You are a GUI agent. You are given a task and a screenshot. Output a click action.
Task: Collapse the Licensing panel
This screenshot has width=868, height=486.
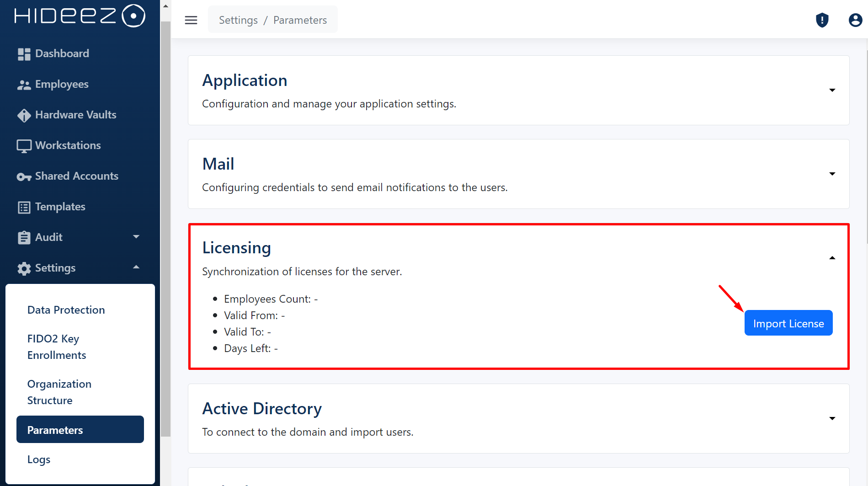click(832, 258)
